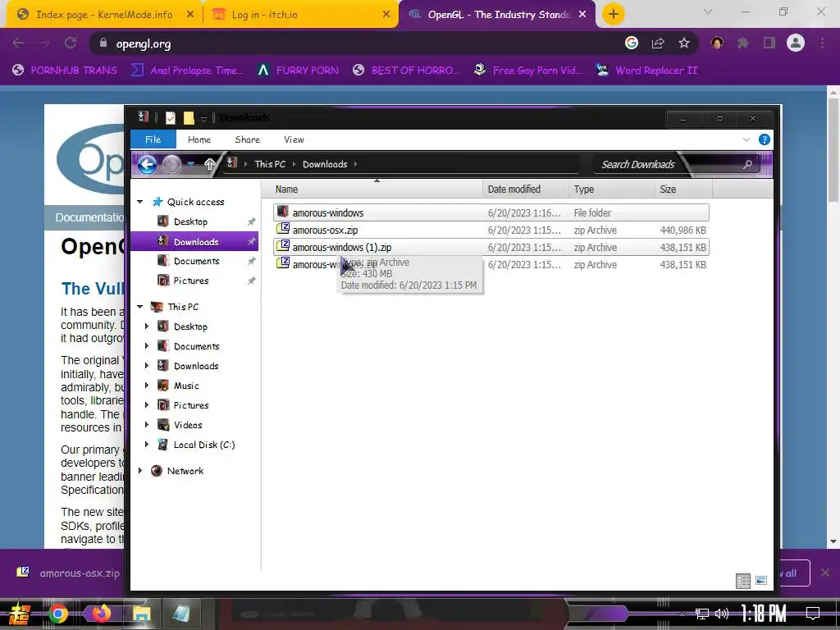Click amorous-osx.zip in the download bar

point(68,573)
